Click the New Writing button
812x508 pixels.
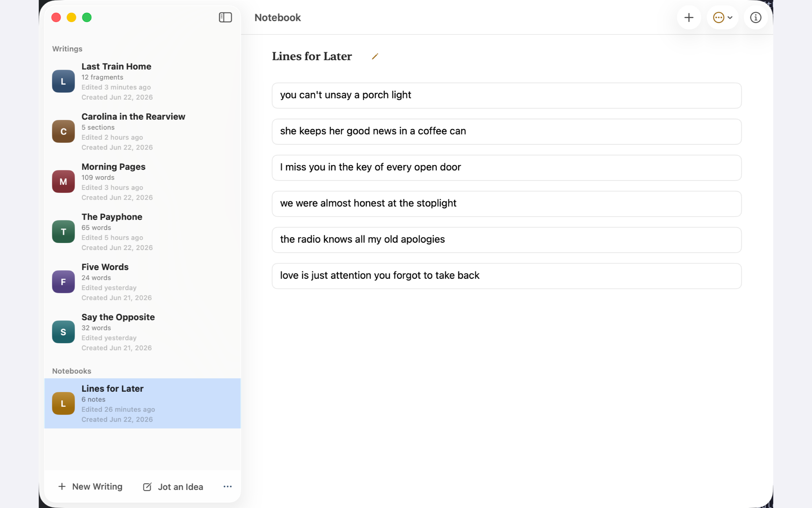[x=90, y=487]
